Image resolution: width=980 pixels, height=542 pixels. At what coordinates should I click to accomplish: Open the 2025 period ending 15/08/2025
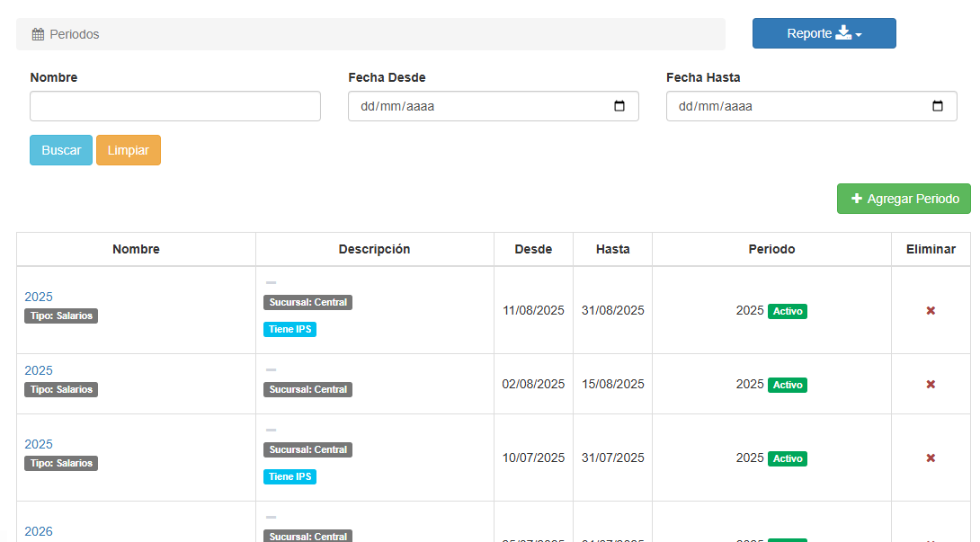[x=39, y=370]
